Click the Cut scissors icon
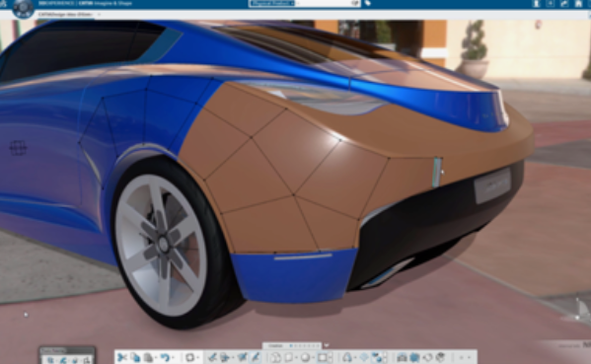 [x=121, y=357]
